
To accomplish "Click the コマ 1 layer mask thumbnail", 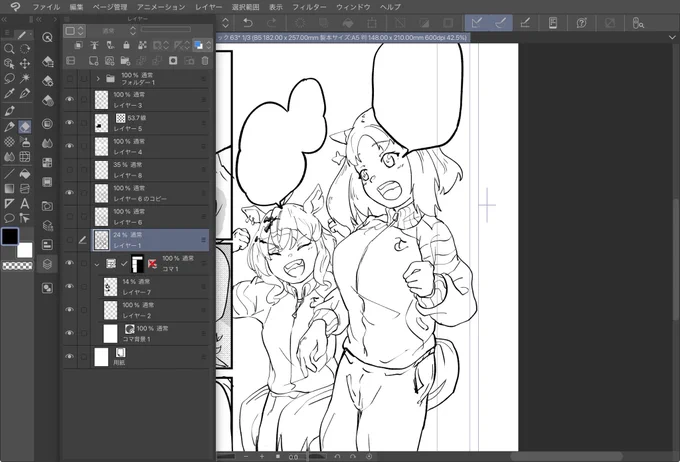I will pyautogui.click(x=137, y=264).
